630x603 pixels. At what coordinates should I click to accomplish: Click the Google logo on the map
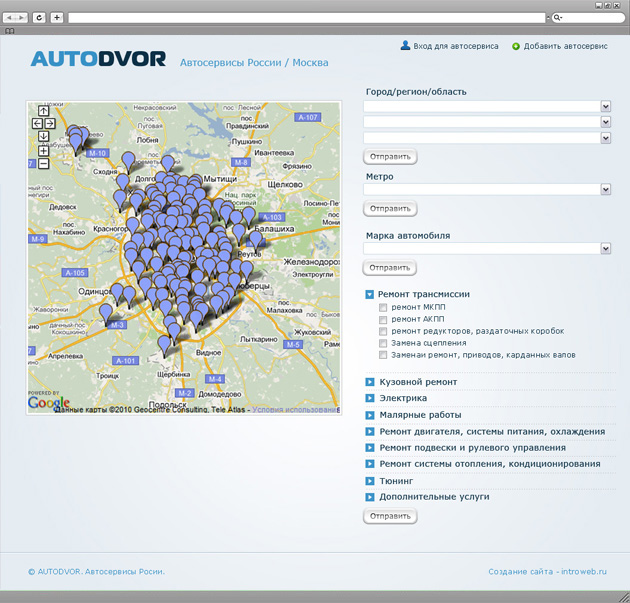point(49,403)
